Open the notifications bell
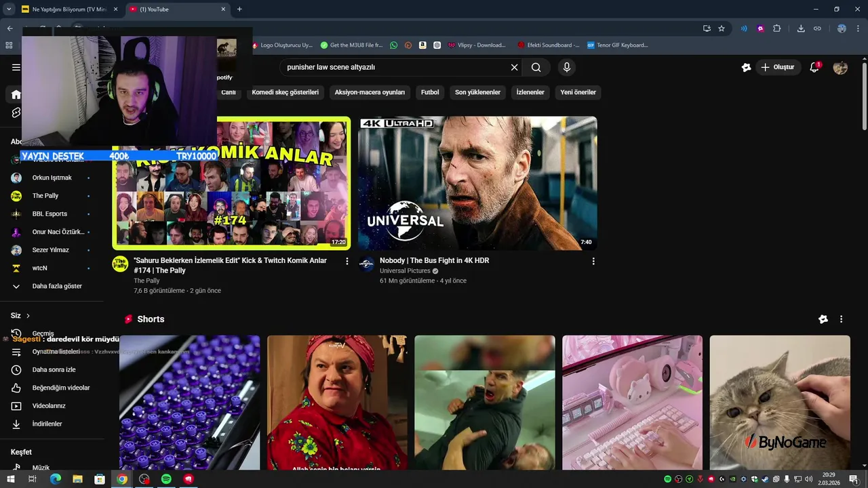The width and height of the screenshot is (868, 488). coord(814,67)
